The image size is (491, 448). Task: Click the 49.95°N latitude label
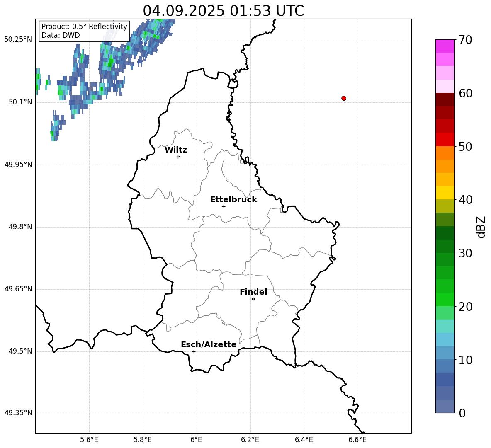click(18, 165)
